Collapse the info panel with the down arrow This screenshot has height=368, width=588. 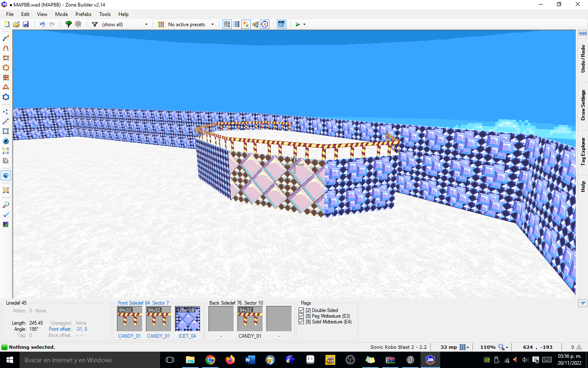click(x=583, y=303)
